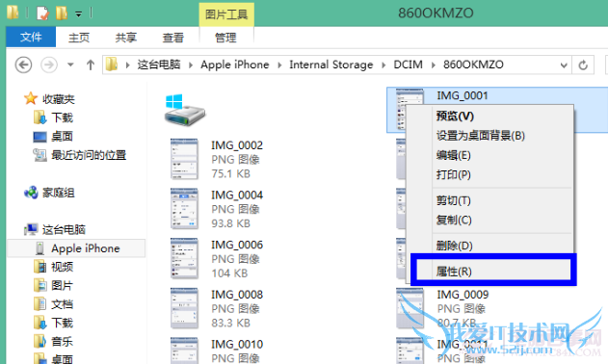The image size is (608, 364).
Task: Expand the chevron after DCIM in path
Action: coord(434,65)
